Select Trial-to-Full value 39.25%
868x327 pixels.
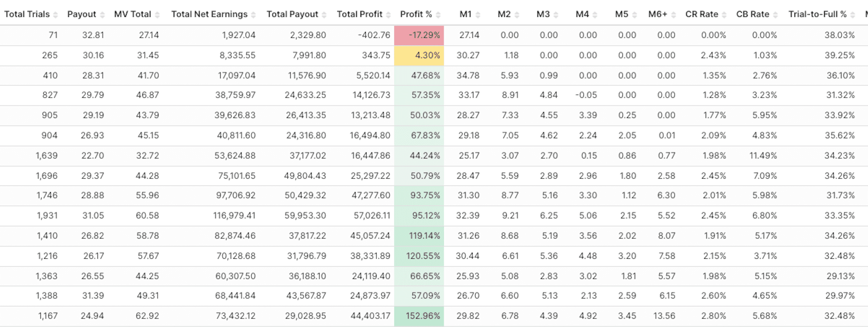[x=840, y=56]
